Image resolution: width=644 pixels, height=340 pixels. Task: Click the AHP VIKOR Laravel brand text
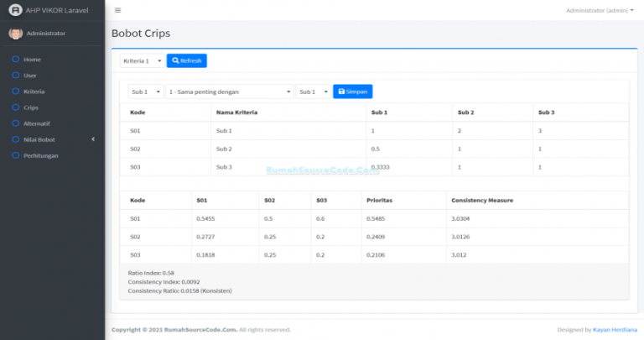click(57, 10)
